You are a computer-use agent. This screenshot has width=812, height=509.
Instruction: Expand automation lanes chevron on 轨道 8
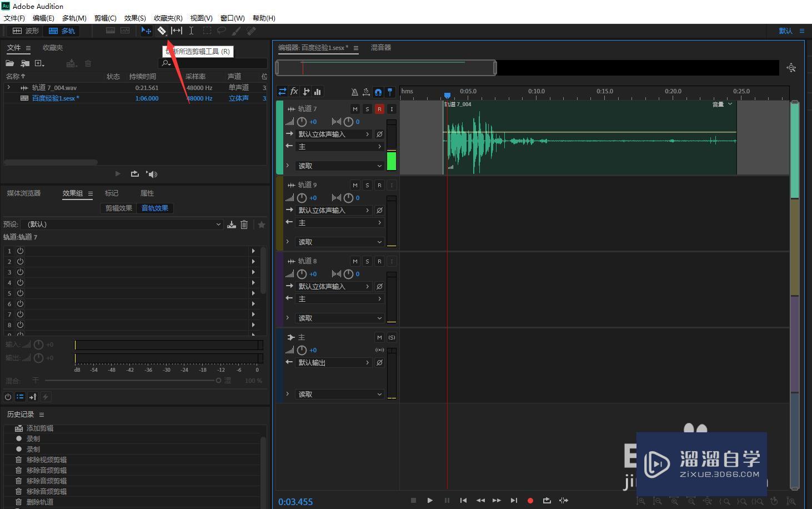coord(287,318)
